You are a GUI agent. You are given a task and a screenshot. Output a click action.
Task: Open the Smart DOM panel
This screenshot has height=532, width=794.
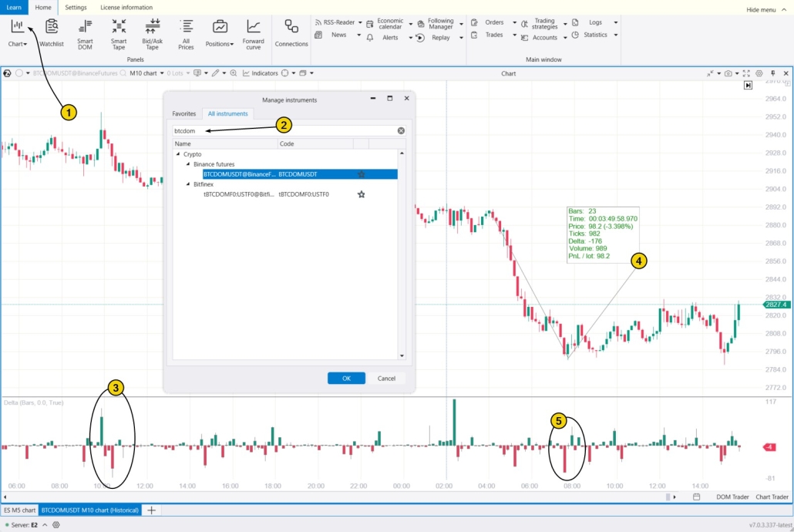coord(85,31)
